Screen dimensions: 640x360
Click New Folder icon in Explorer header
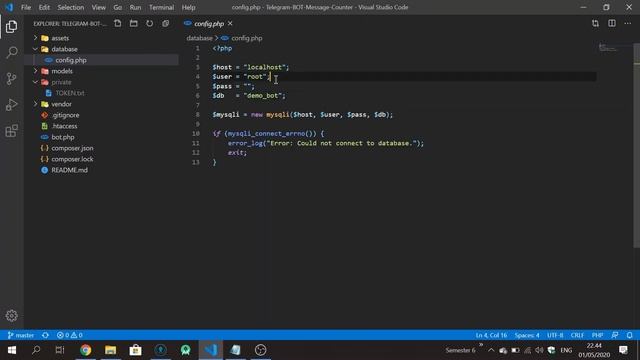(x=133, y=23)
